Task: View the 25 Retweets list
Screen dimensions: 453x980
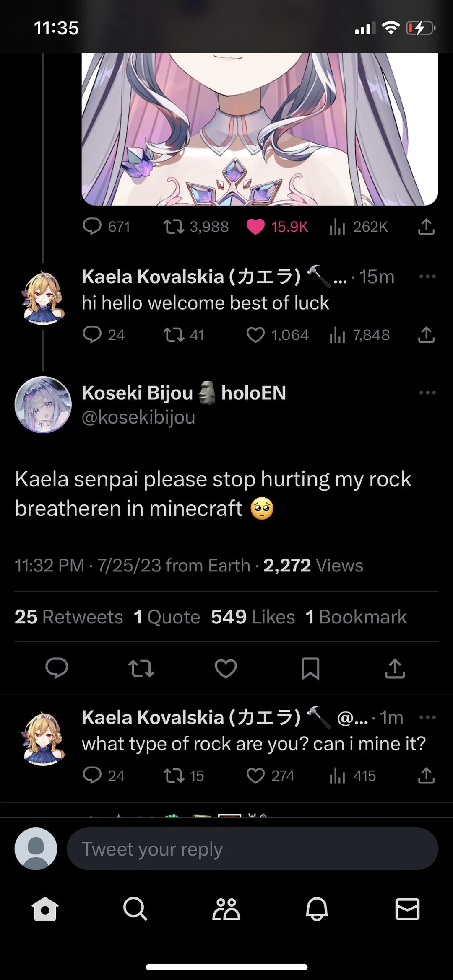Action: [x=68, y=617]
